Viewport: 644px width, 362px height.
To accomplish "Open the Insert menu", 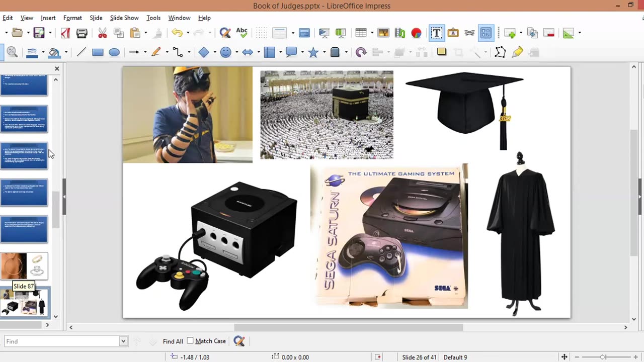I will [x=48, y=18].
